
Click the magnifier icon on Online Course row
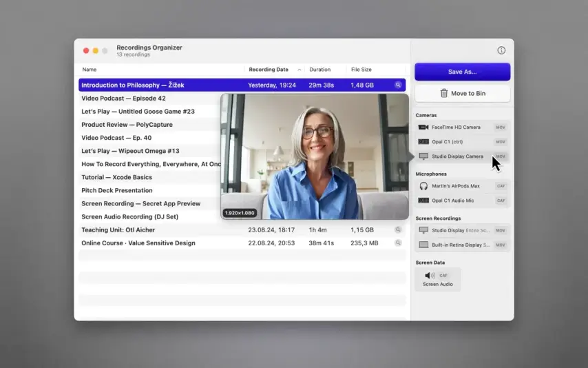(x=398, y=243)
